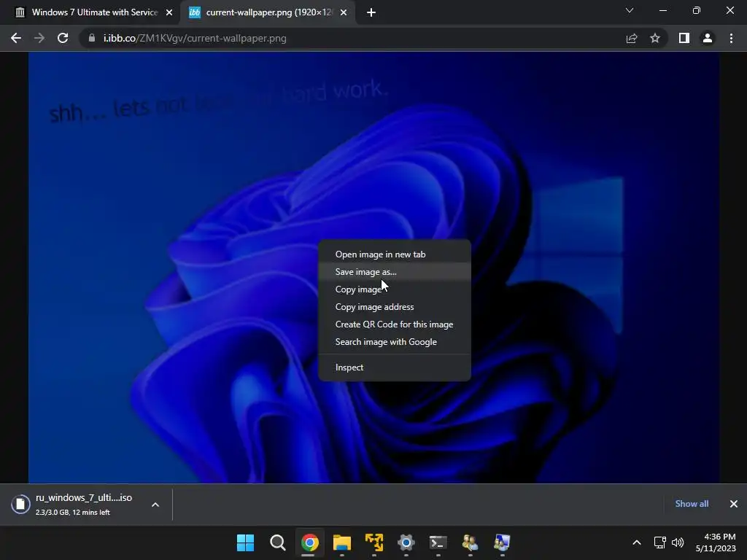Bookmark this tab with star icon
747x560 pixels.
(655, 38)
